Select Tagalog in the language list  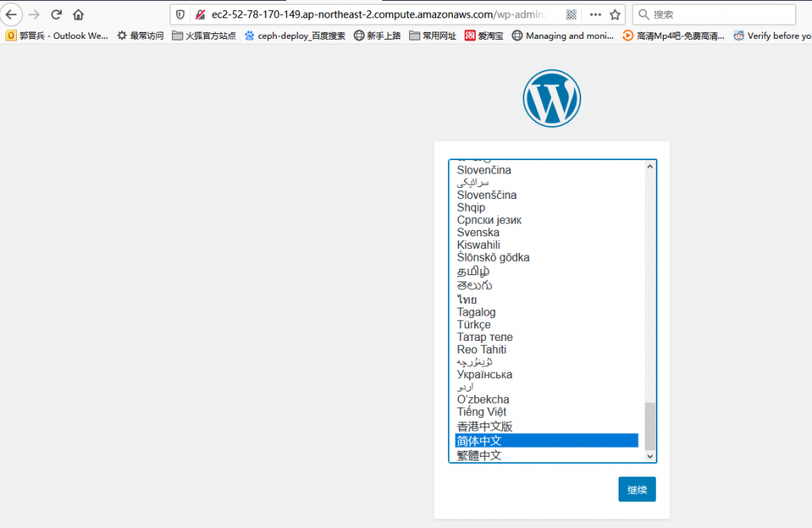547,312
